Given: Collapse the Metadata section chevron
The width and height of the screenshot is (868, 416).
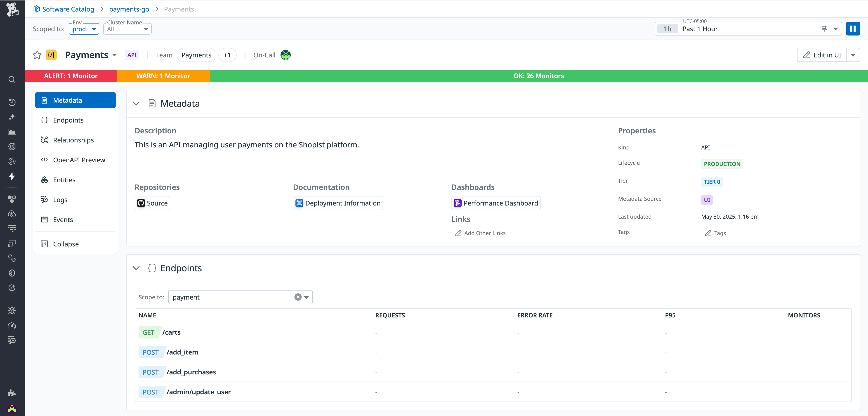Looking at the screenshot, I should [x=137, y=104].
